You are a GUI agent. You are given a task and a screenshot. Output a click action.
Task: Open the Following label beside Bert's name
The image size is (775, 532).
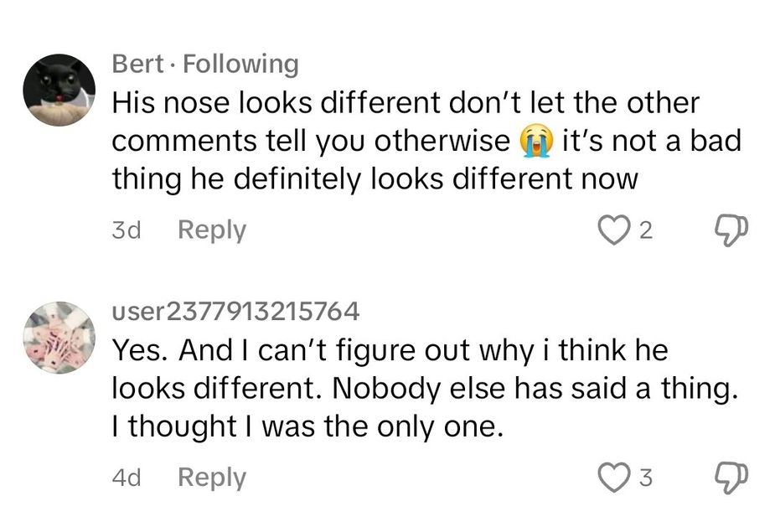pyautogui.click(x=242, y=63)
